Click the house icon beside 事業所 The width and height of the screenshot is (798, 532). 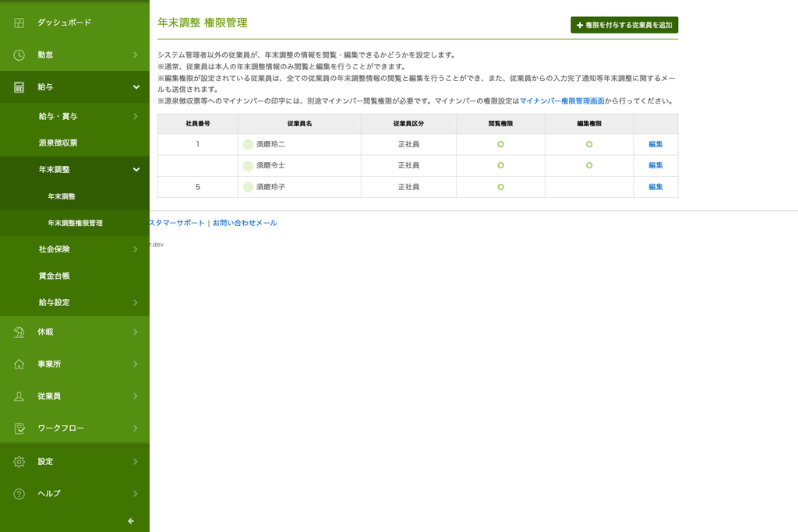[19, 365]
